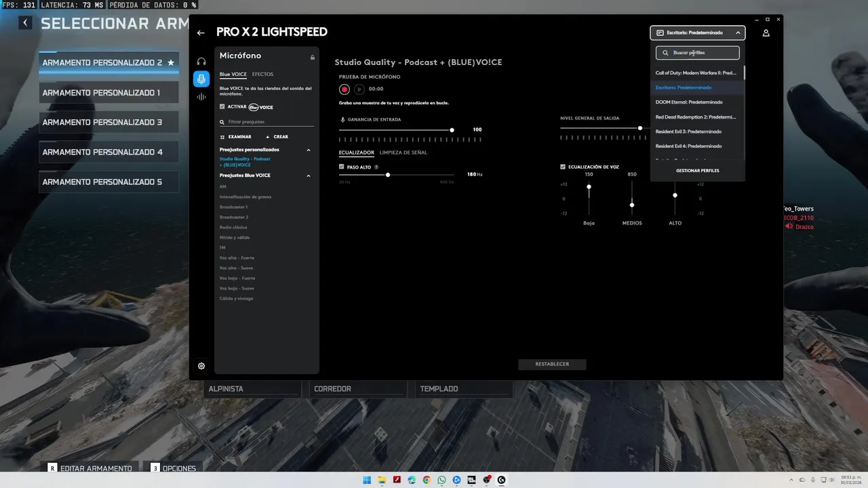The image size is (868, 488).
Task: Open Logitech G HUB taskbar icon
Action: [501, 480]
